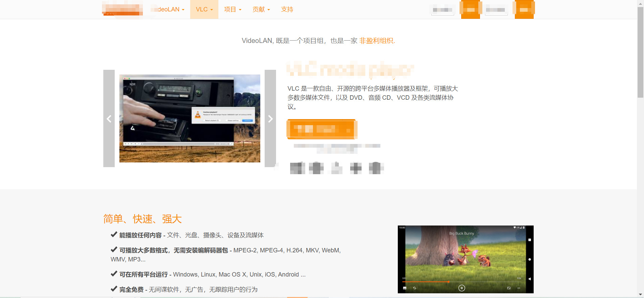Click the paragraph starting VLC 是一款自由

373,98
